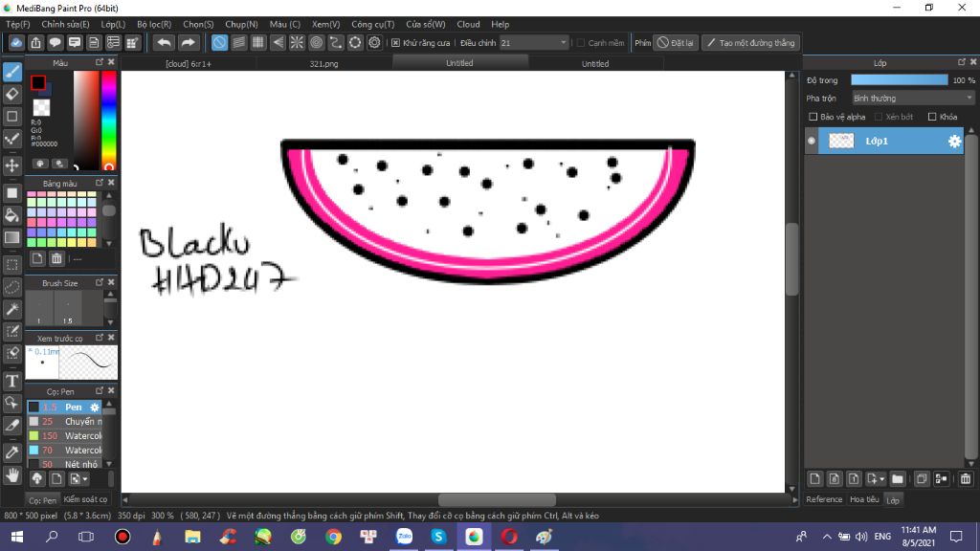Screen dimensions: 980x551
Task: Turn off snap using the circle-slash icon
Action: [219, 42]
